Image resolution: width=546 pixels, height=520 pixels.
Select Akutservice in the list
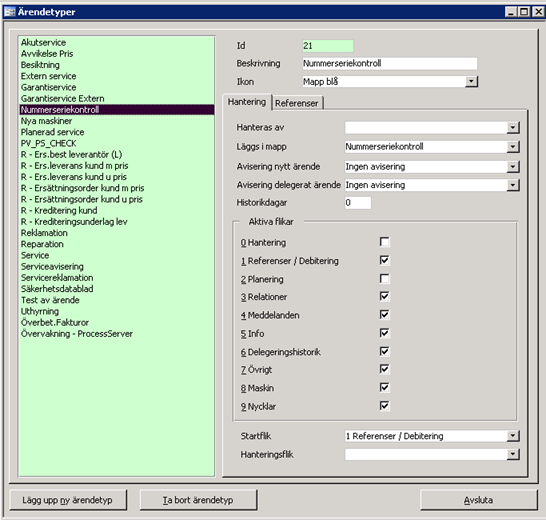click(x=44, y=42)
